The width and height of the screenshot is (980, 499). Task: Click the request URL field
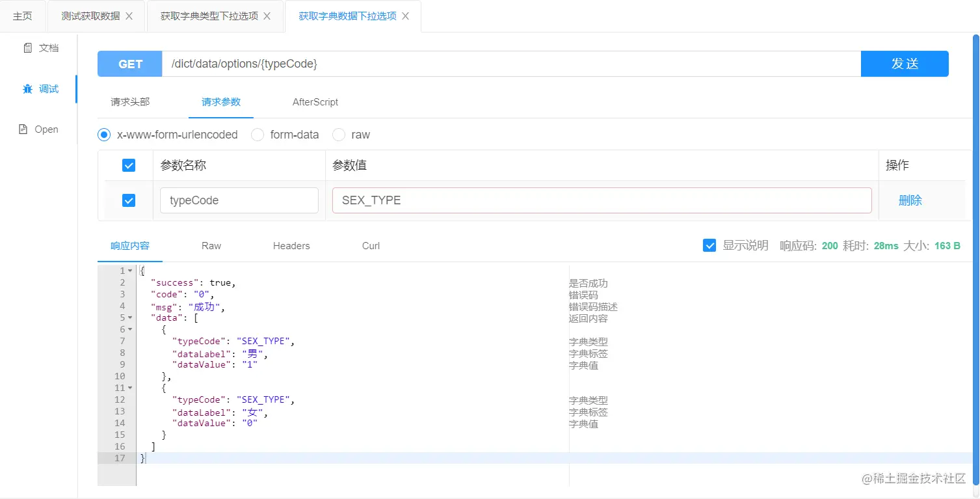click(511, 64)
